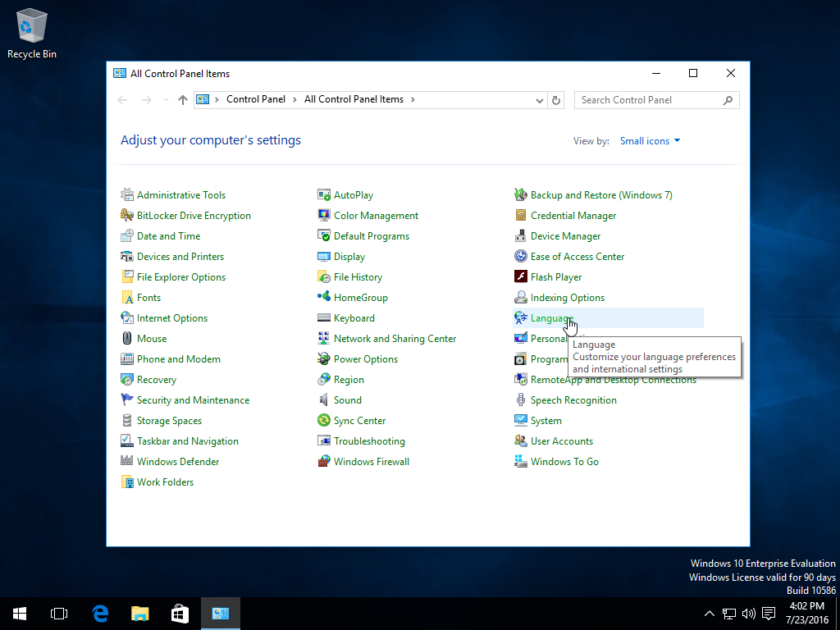Click the Windows Defender icon
The height and width of the screenshot is (630, 840).
point(127,461)
